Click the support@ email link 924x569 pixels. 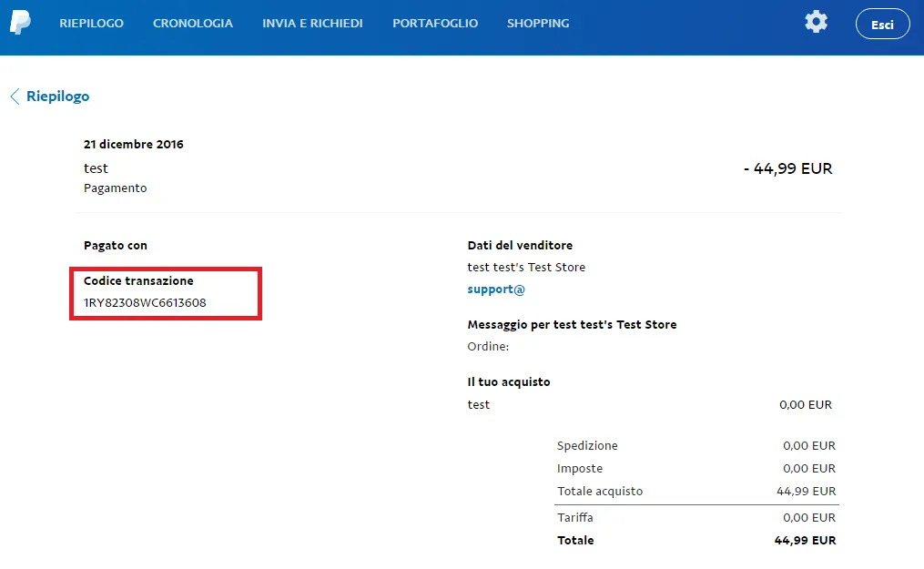tap(496, 290)
